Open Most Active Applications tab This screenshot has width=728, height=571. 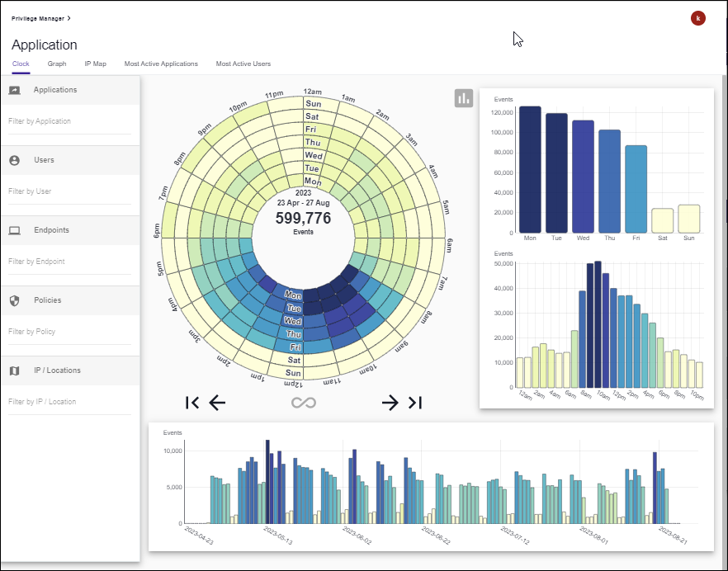(161, 64)
